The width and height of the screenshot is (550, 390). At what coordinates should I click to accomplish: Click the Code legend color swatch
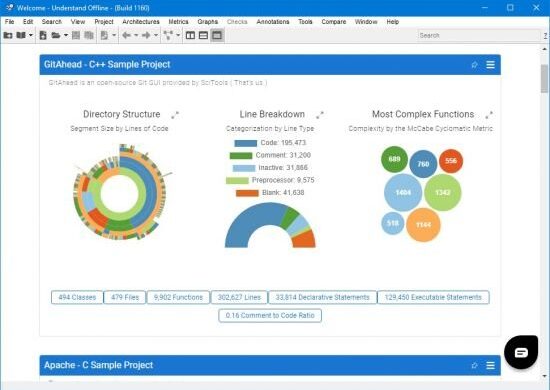(x=246, y=143)
